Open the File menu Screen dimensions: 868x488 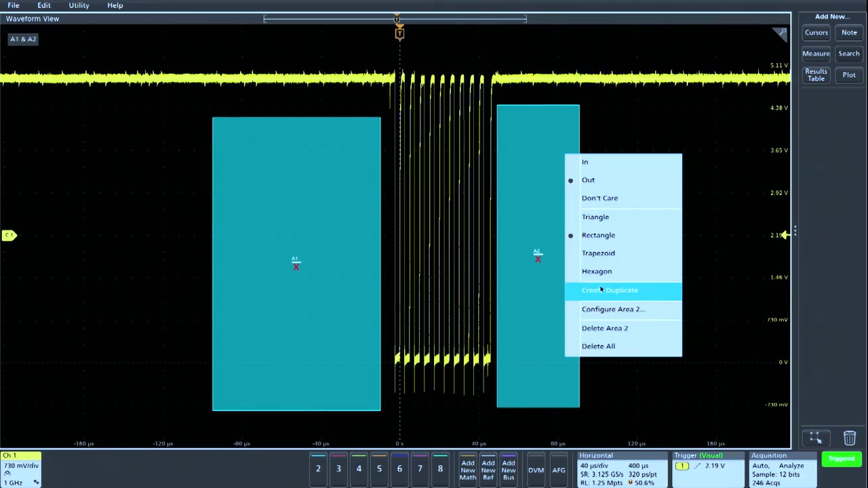[13, 5]
